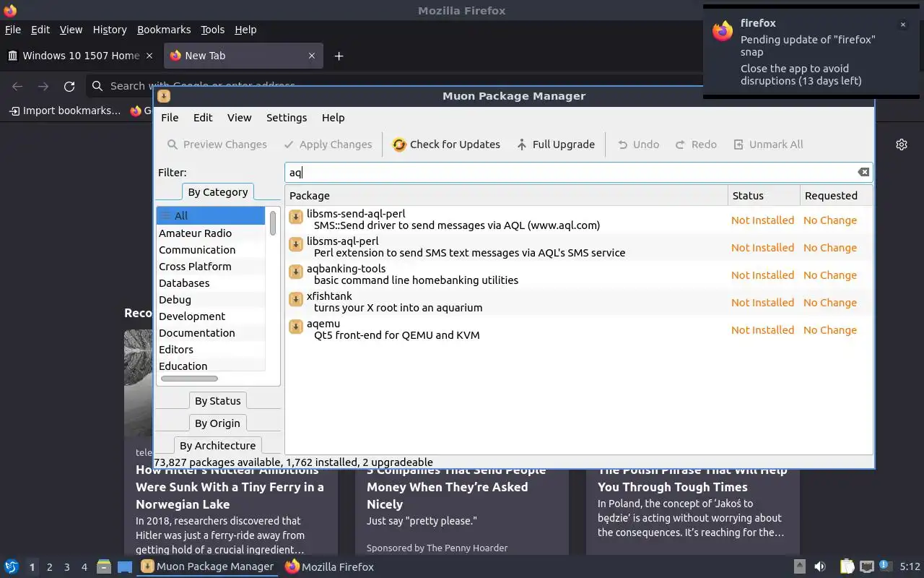
Task: Click the aqemu package icon
Action: tap(295, 327)
